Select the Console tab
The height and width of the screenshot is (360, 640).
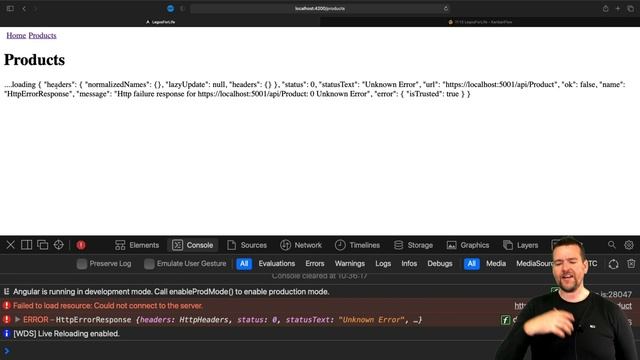tap(193, 245)
